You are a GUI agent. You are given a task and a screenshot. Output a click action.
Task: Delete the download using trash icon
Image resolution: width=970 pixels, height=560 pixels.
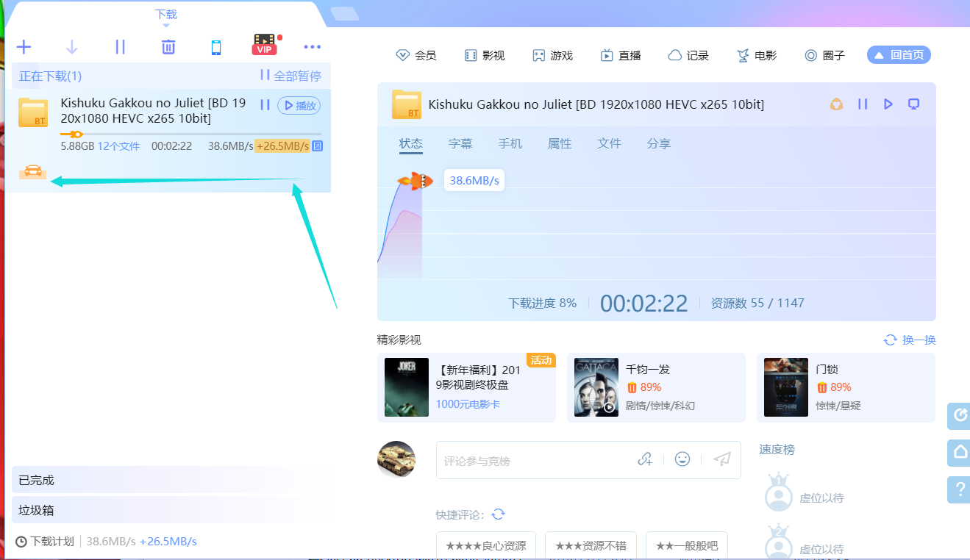click(x=168, y=46)
